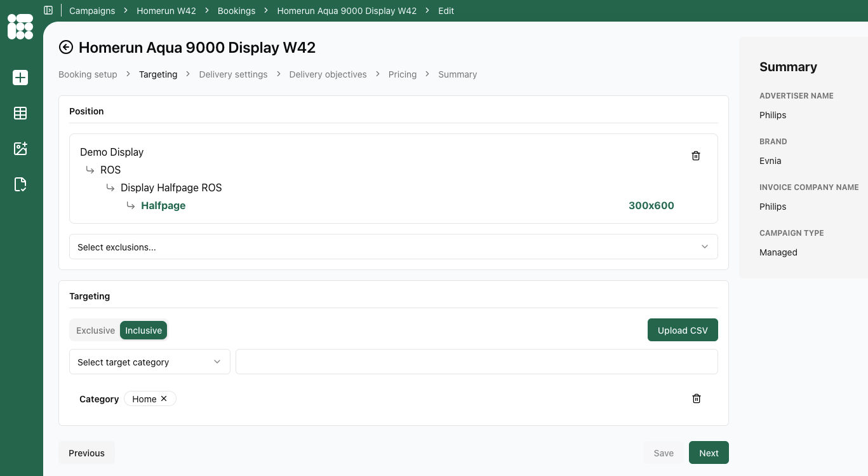The image size is (868, 476).
Task: Click the Save button
Action: (x=664, y=452)
